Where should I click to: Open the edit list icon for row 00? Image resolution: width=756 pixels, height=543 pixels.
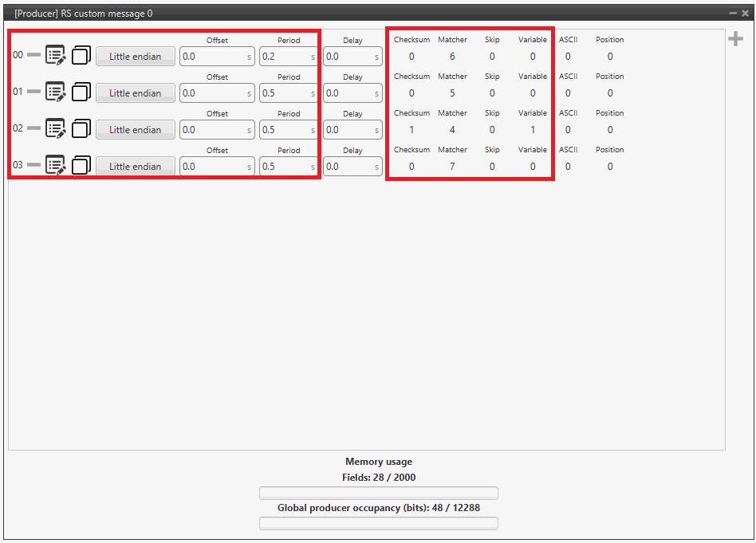click(x=55, y=55)
